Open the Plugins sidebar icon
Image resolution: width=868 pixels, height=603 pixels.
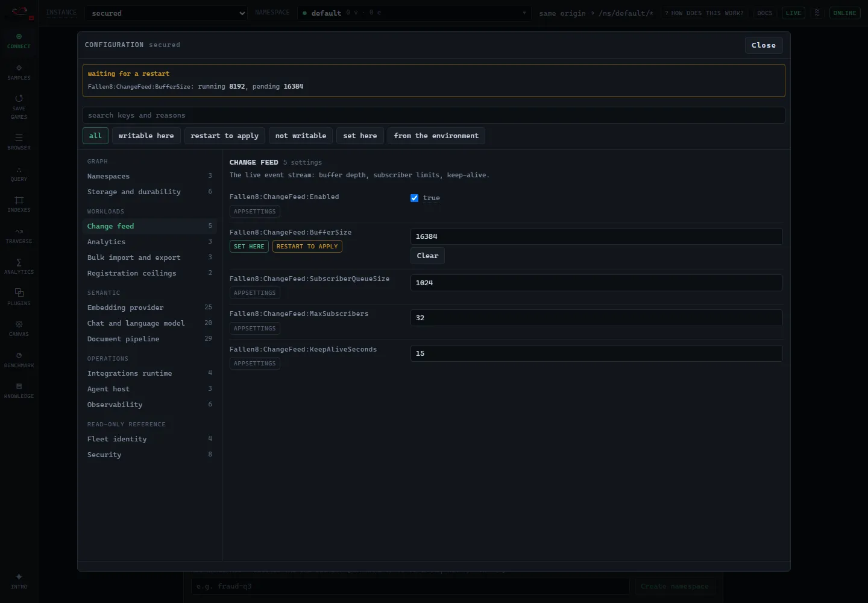pyautogui.click(x=19, y=298)
